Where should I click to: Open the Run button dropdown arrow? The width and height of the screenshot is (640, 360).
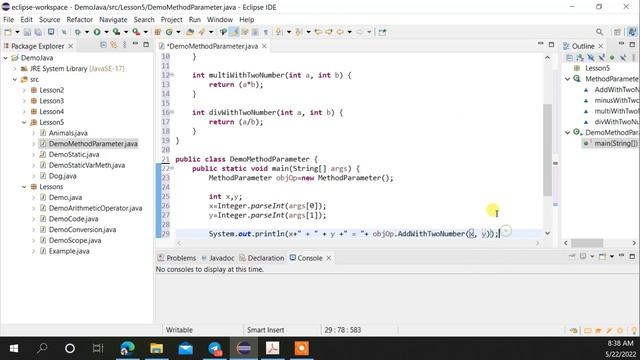click(x=106, y=32)
